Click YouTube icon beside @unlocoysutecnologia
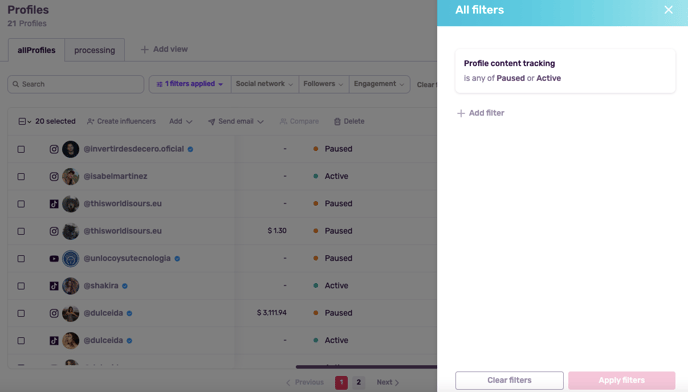This screenshot has height=392, width=688. [x=54, y=259]
